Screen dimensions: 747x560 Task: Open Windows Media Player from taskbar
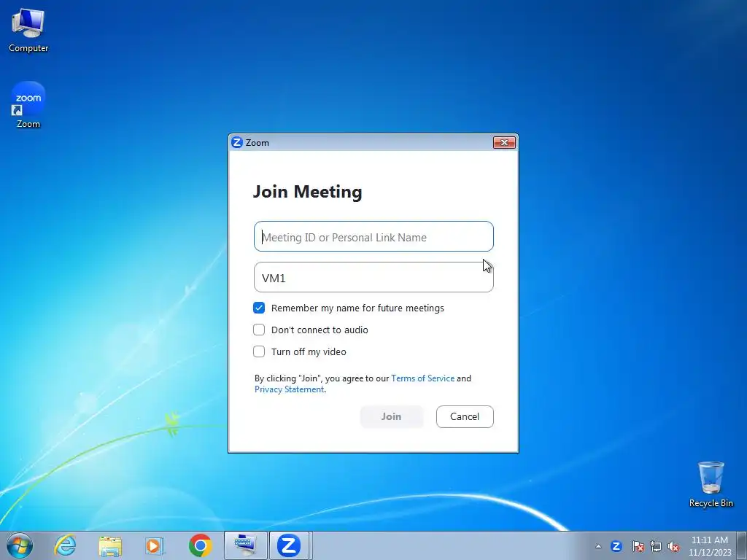click(x=155, y=545)
